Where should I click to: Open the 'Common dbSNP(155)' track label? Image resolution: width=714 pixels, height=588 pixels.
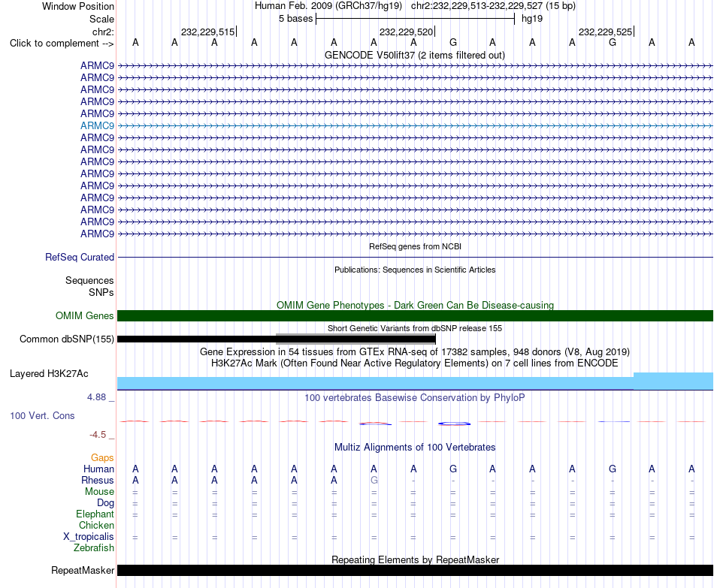pos(66,339)
